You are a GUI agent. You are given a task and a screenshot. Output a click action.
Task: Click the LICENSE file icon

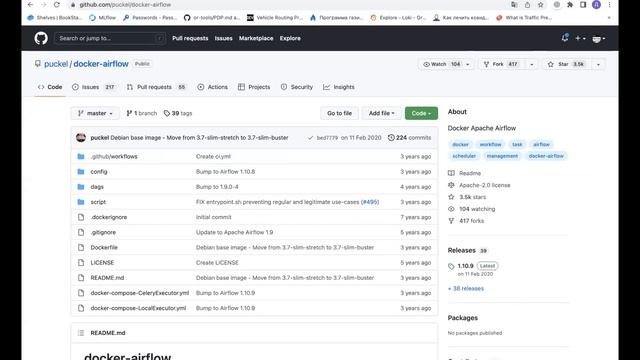(x=81, y=262)
